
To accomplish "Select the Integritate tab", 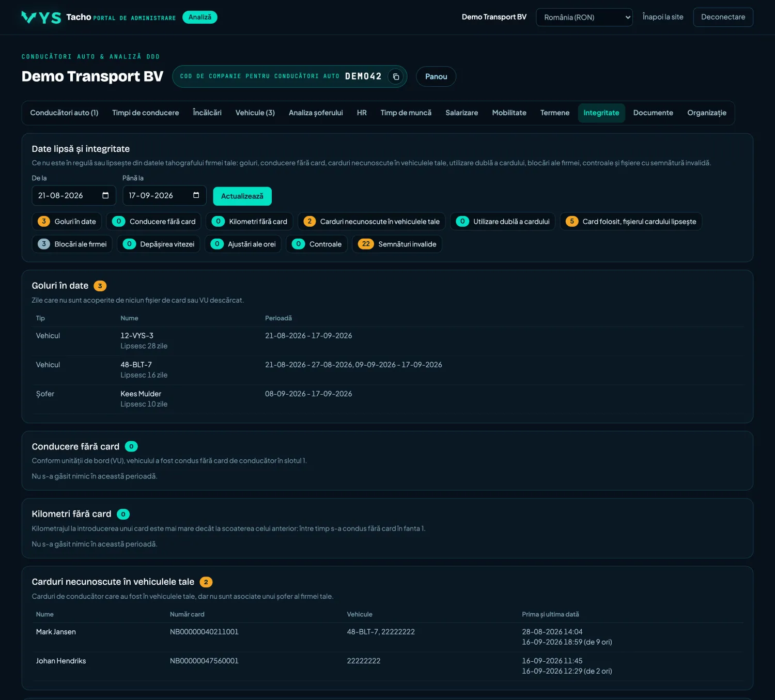I will tap(601, 113).
